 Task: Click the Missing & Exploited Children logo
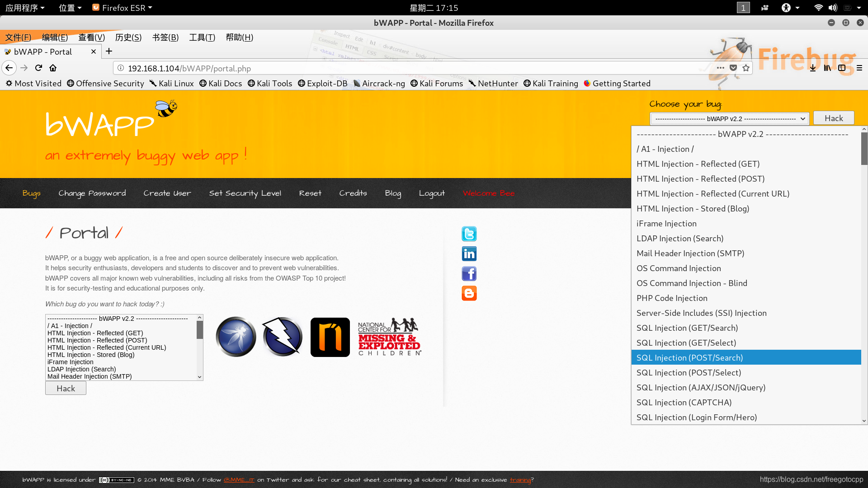(390, 337)
